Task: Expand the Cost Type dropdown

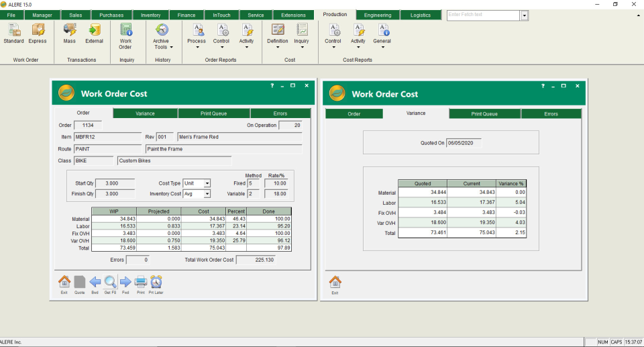Action: click(x=207, y=183)
